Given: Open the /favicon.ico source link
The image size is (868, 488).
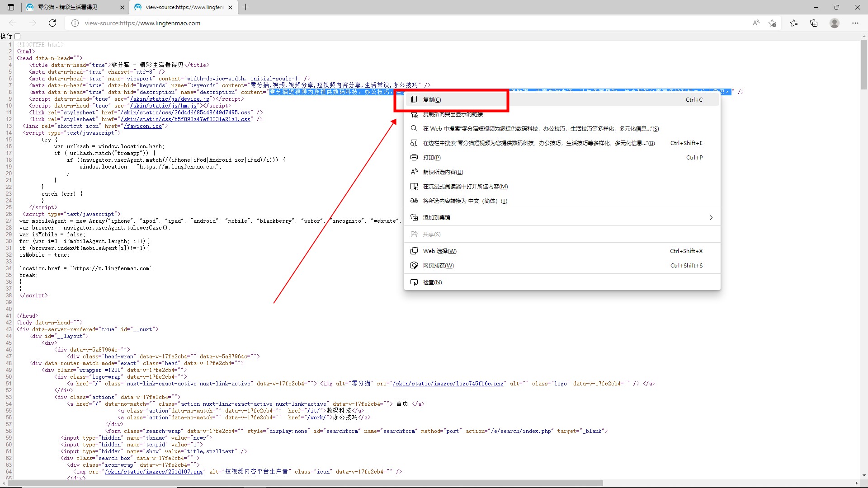Looking at the screenshot, I should 142,126.
